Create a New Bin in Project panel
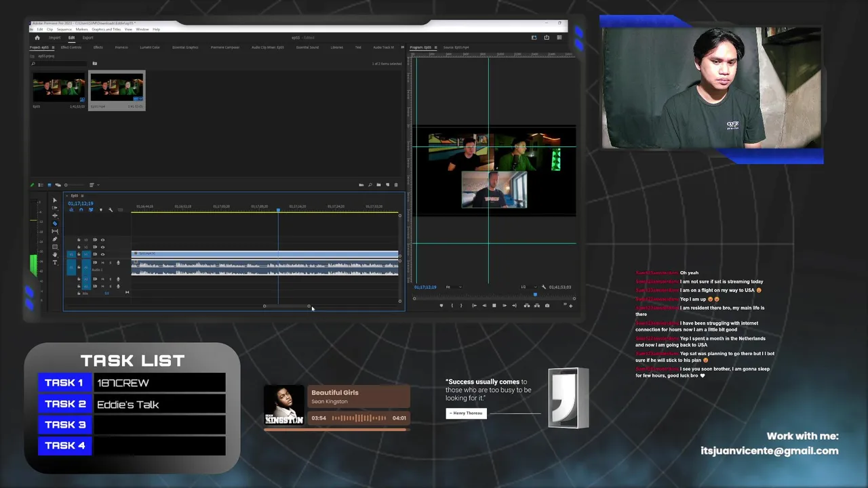 click(379, 184)
